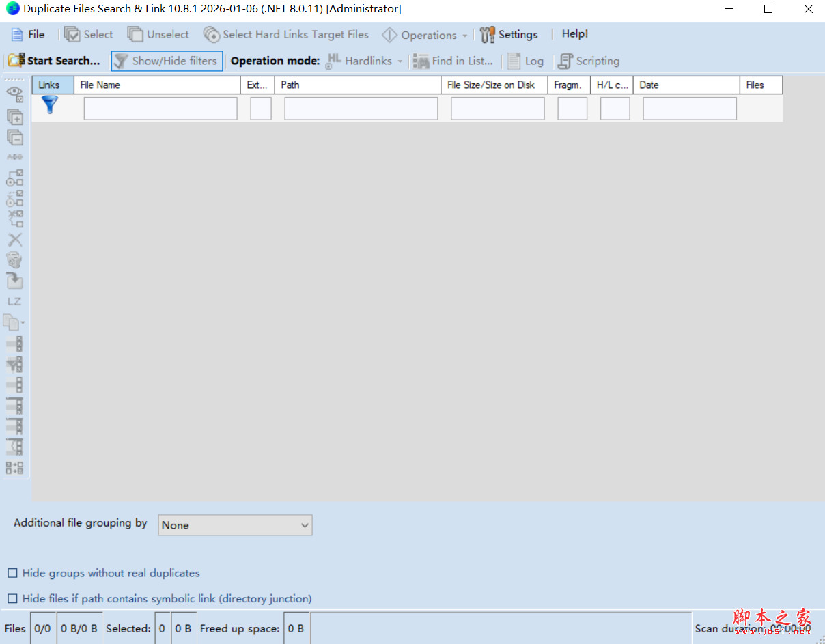The height and width of the screenshot is (644, 825).
Task: Enable Hide groups without real duplicates
Action: tap(12, 573)
